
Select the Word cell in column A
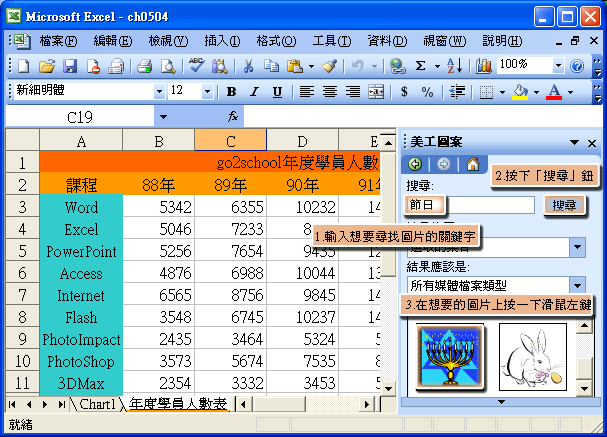coord(81,207)
